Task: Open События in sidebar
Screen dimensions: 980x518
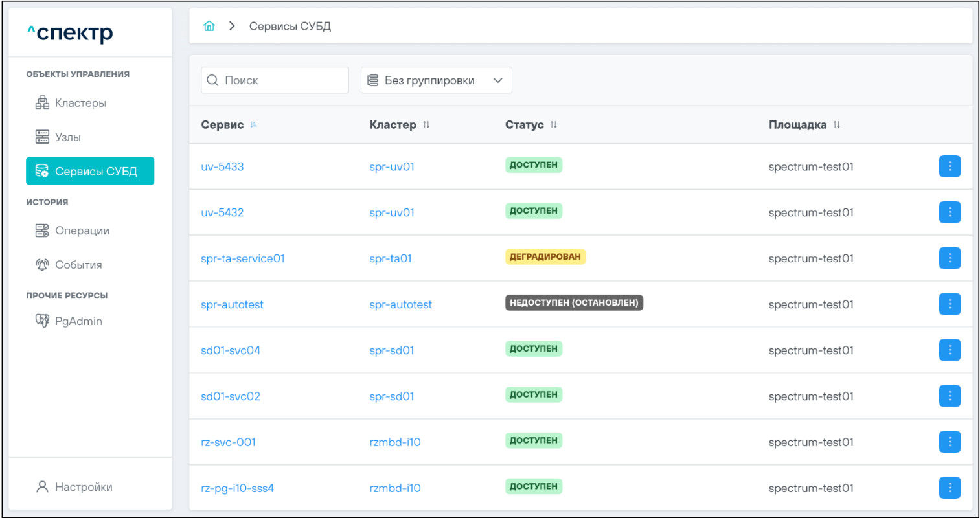Action: point(78,265)
